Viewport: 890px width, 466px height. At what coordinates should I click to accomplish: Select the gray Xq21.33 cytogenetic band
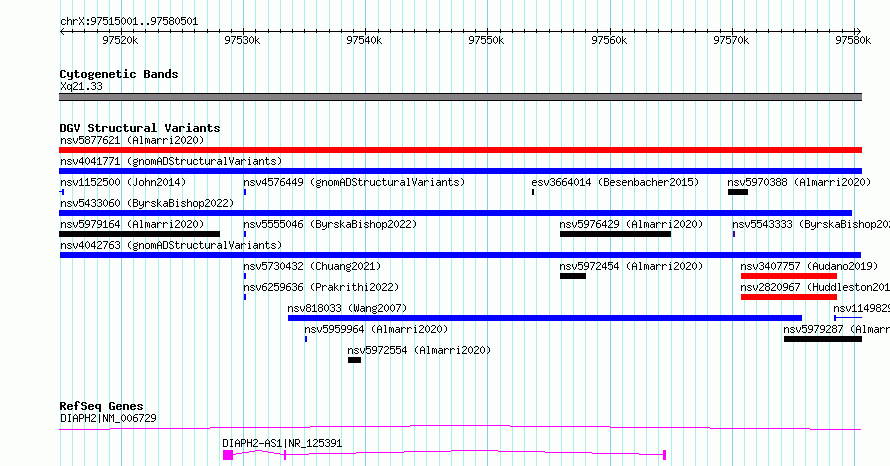coord(460,97)
